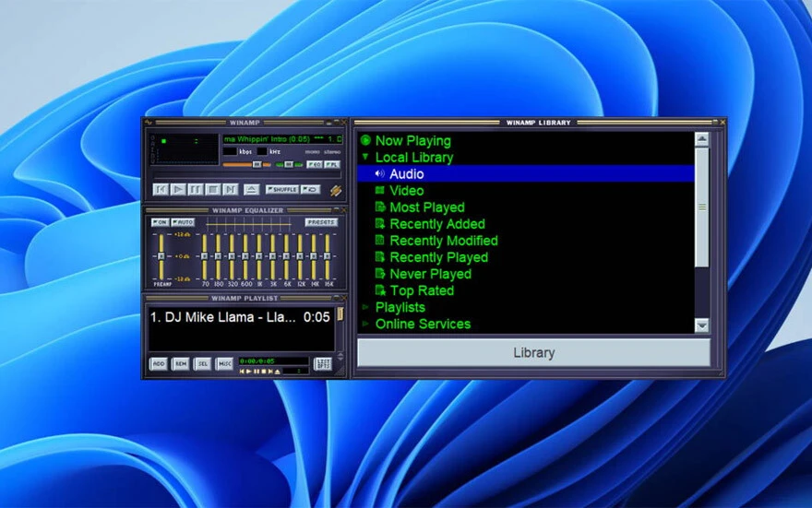The image size is (812, 508).
Task: Open the Winamp main menu icon in title bar
Action: click(x=149, y=123)
